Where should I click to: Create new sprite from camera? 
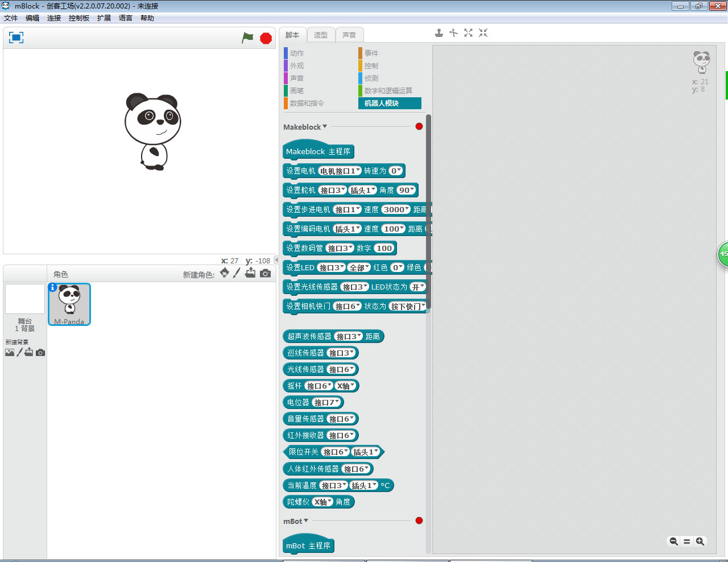coord(265,274)
